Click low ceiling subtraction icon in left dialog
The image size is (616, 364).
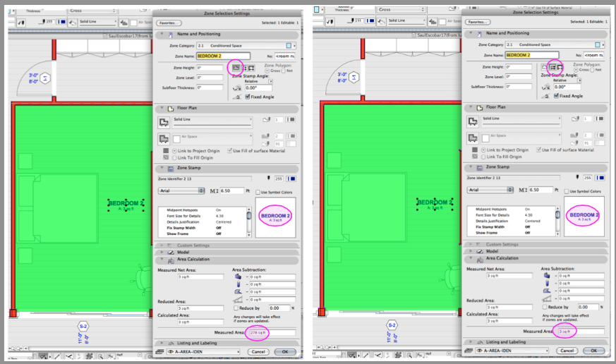click(x=238, y=300)
